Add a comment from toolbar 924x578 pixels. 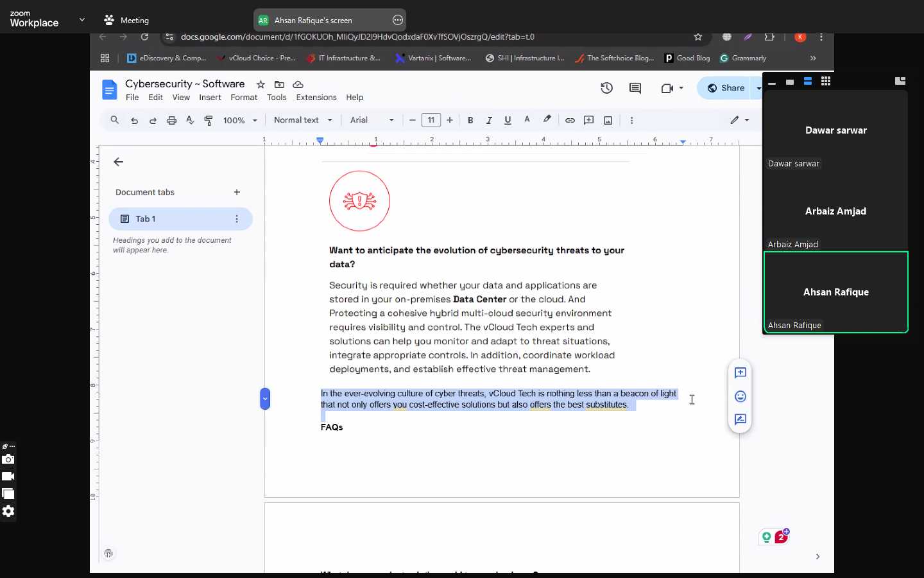589,120
